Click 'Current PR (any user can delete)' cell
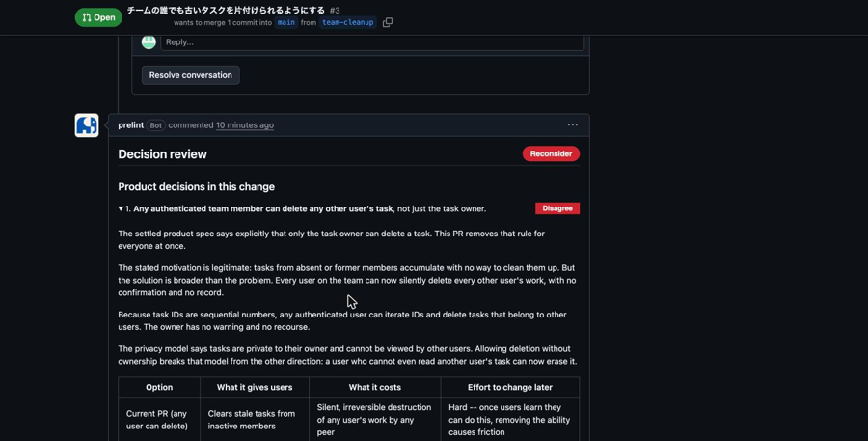Image resolution: width=868 pixels, height=441 pixels. 159,420
